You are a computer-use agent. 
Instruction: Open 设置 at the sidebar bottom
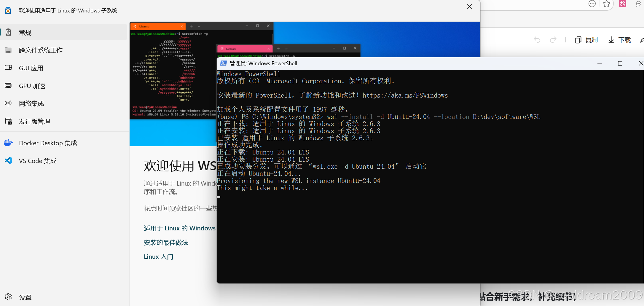pyautogui.click(x=64, y=297)
